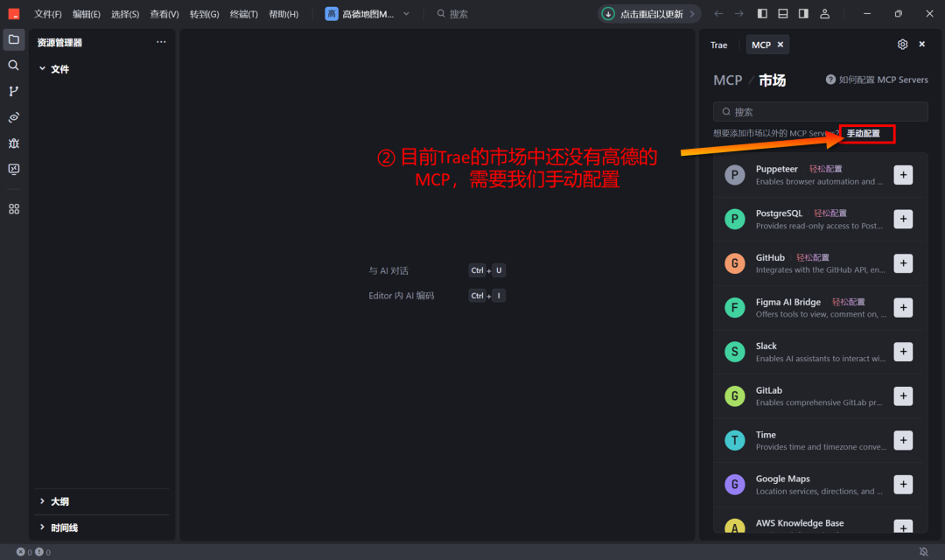
Task: Open the 编辑(E) menu
Action: point(86,14)
